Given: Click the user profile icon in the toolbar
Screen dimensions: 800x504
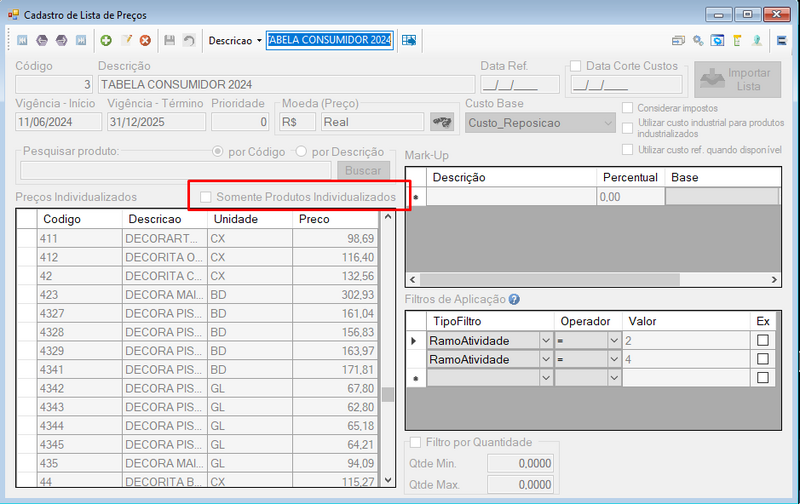Looking at the screenshot, I should [x=757, y=40].
